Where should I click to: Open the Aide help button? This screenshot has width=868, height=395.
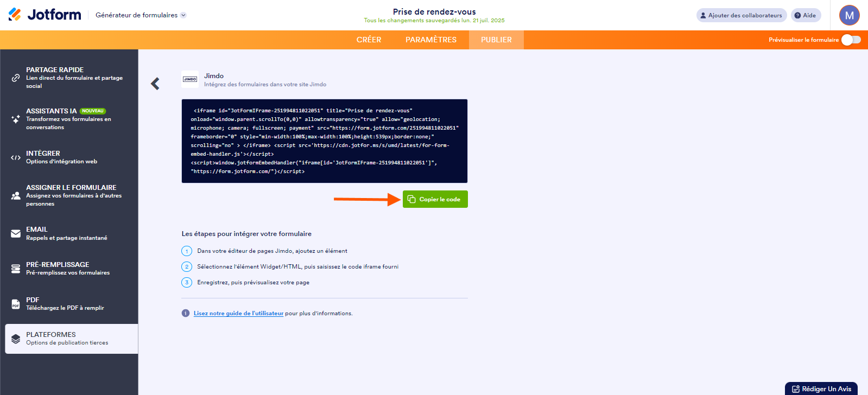[x=806, y=15]
